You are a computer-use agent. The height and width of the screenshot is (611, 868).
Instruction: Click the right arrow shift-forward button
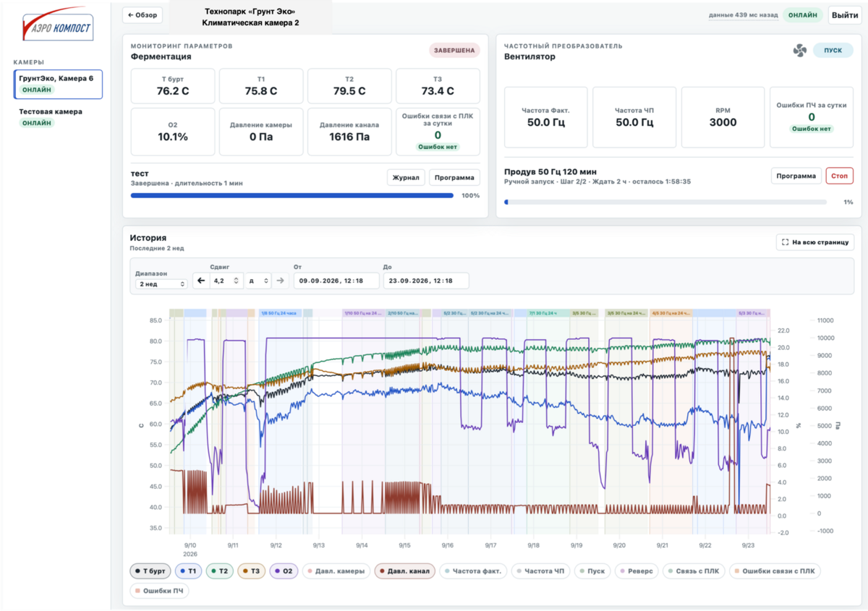tap(281, 281)
